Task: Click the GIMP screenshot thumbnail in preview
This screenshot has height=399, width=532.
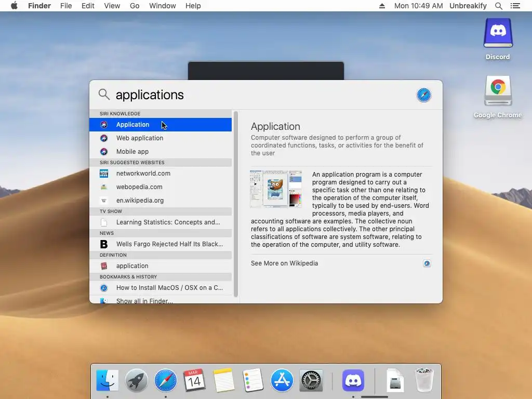Action: coord(276,189)
